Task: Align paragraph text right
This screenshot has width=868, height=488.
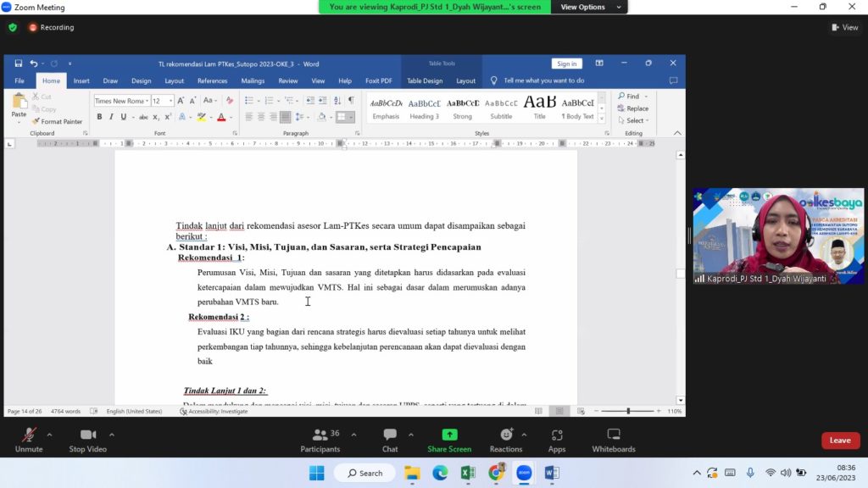Action: point(273,117)
